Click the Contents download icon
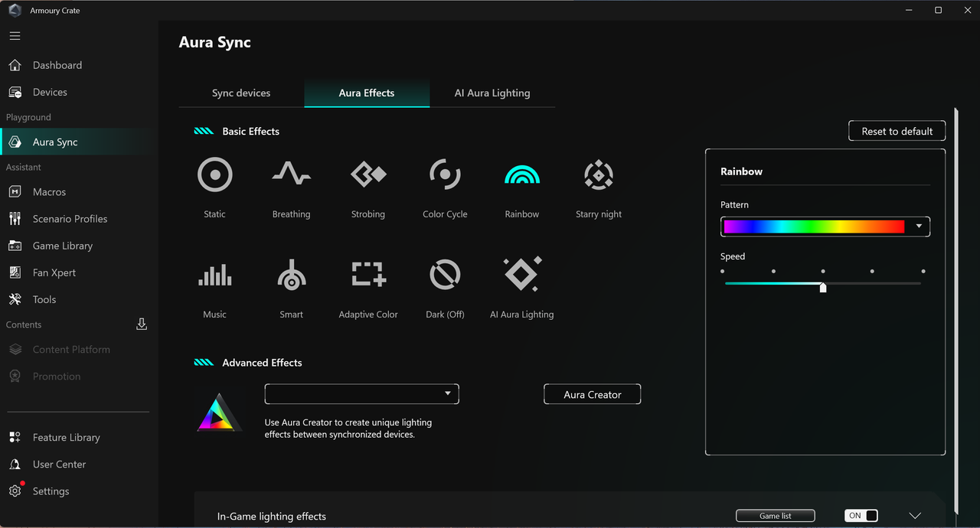Screen dimensions: 980x528 142,324
